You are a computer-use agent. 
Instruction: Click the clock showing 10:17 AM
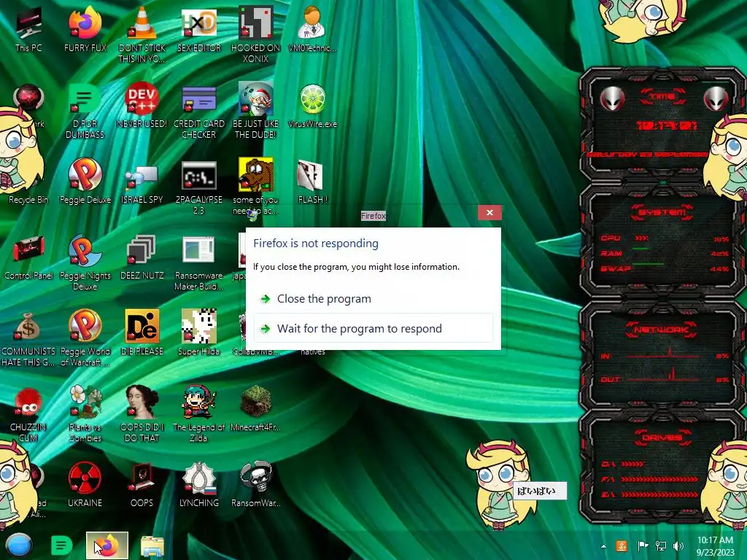[715, 540]
